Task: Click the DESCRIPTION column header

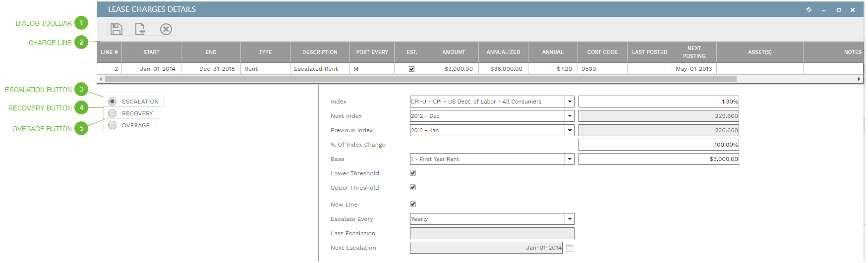Action: 320,52
